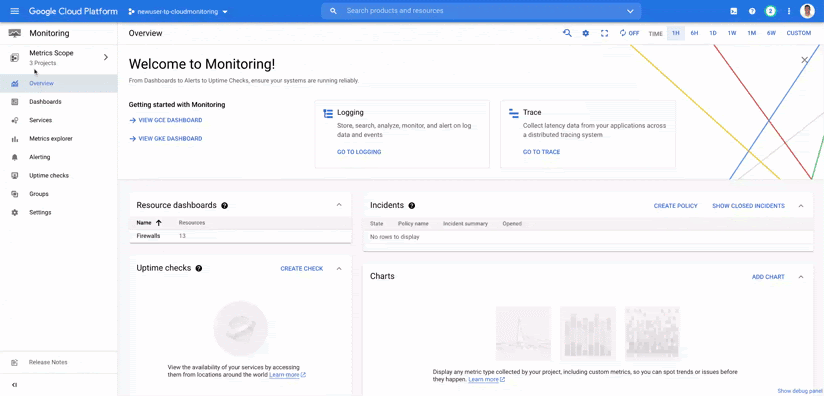The image size is (824, 396).
Task: Collapse the Charts panel
Action: click(801, 277)
